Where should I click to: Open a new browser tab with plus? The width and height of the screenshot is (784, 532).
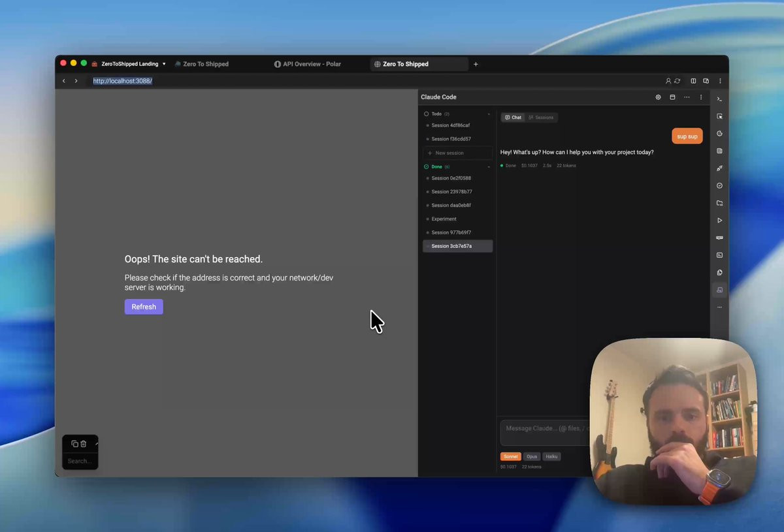pos(476,64)
